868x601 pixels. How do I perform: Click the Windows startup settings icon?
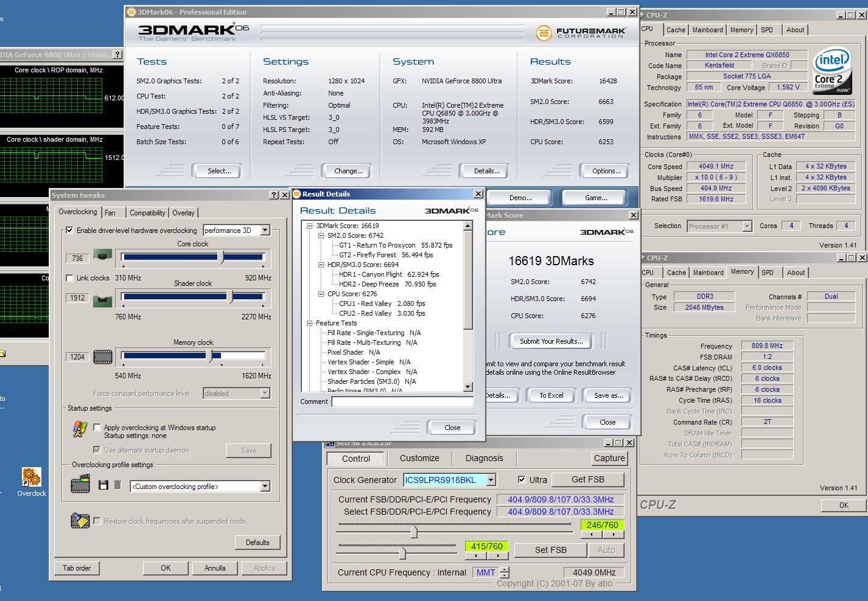pos(80,429)
